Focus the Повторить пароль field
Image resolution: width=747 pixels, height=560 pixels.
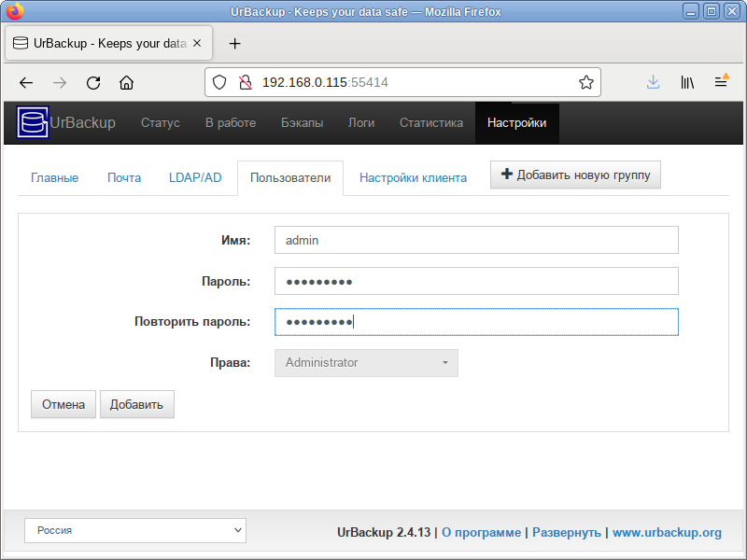pyautogui.click(x=476, y=322)
